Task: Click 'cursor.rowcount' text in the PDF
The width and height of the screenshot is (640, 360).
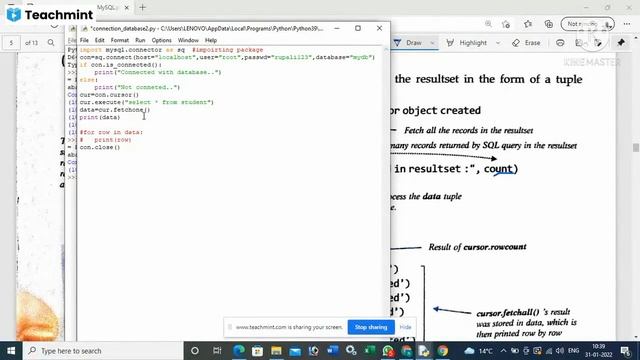Action: tap(495, 247)
